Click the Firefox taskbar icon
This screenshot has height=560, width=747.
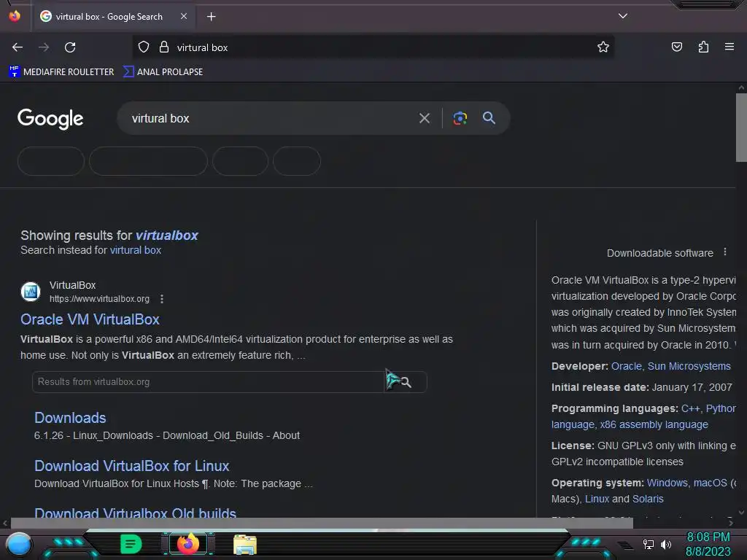pyautogui.click(x=188, y=544)
